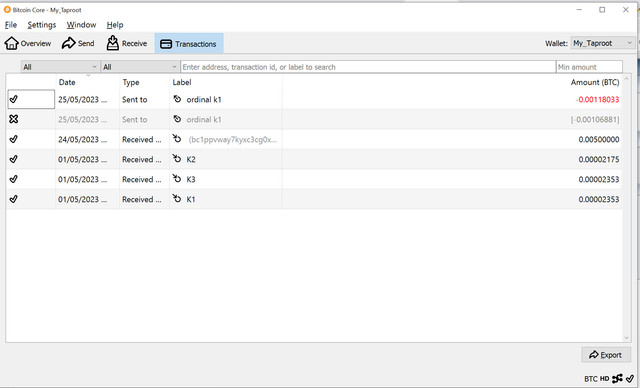This screenshot has height=388, width=640.
Task: Click confirmed checkmark of K1 transaction
Action: (x=13, y=199)
